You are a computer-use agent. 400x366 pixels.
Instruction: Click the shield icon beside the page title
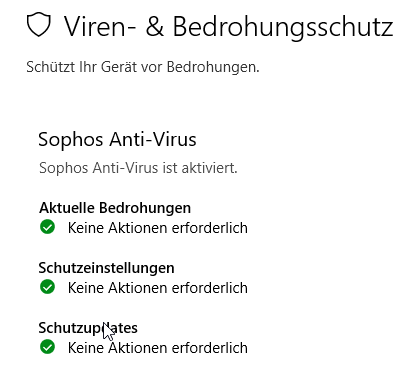click(x=39, y=25)
